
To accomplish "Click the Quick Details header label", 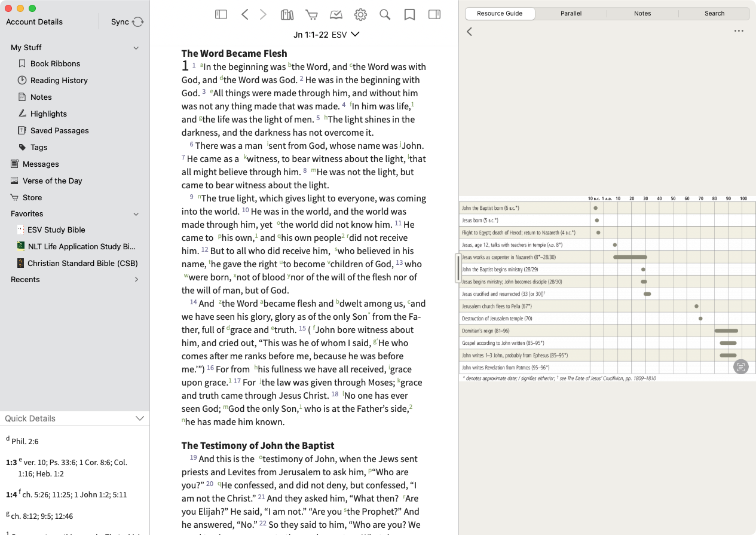I will click(30, 418).
